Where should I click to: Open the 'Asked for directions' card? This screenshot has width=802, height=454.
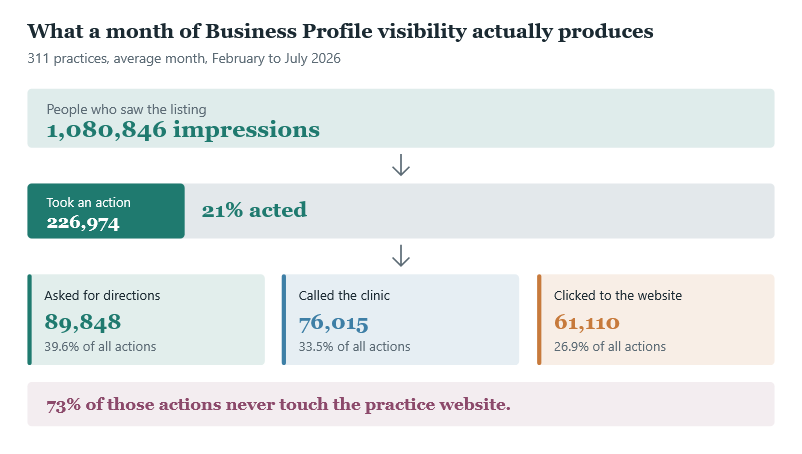146,320
